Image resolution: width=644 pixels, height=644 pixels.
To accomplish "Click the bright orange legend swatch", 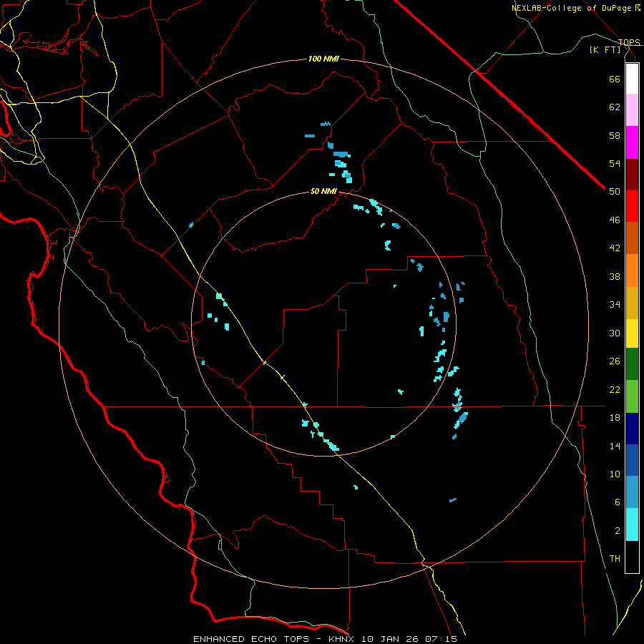I will point(632,270).
